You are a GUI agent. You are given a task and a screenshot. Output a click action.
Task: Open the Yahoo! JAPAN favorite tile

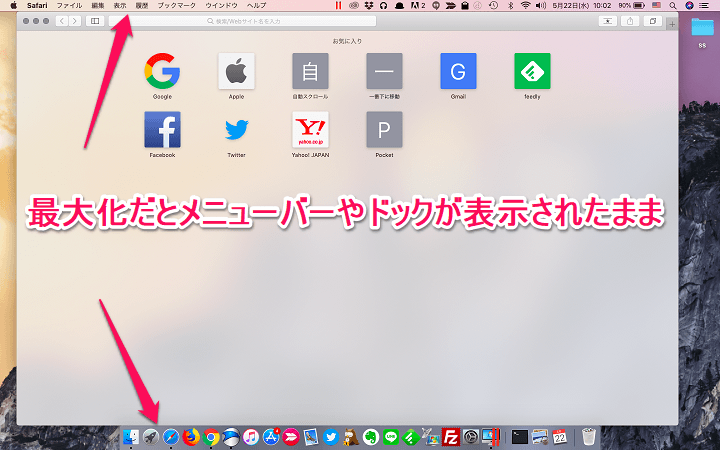[310, 129]
